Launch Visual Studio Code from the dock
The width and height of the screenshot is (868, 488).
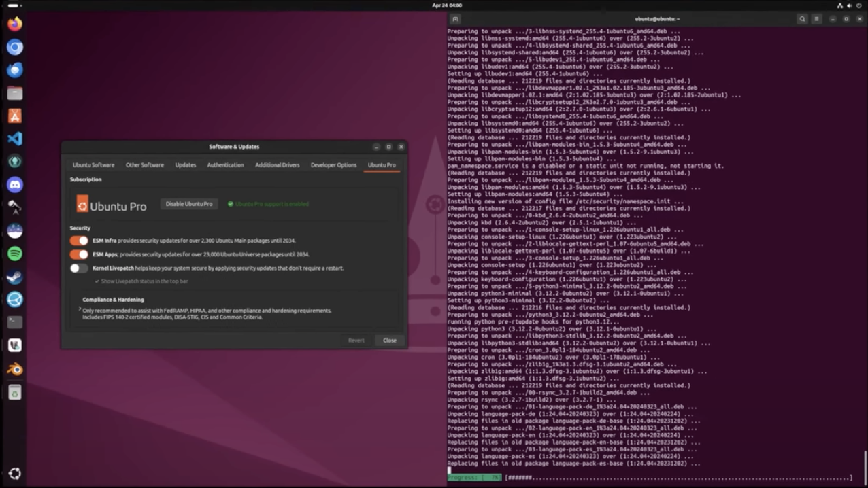click(x=15, y=139)
